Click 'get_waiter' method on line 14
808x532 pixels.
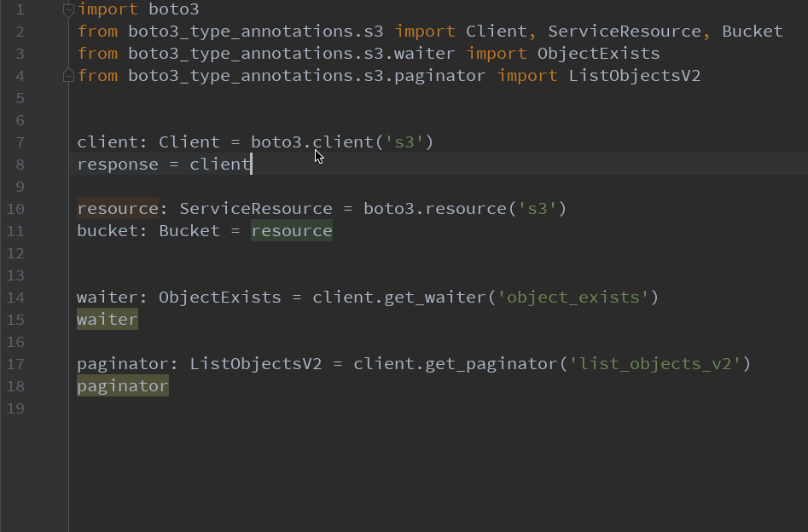point(435,298)
